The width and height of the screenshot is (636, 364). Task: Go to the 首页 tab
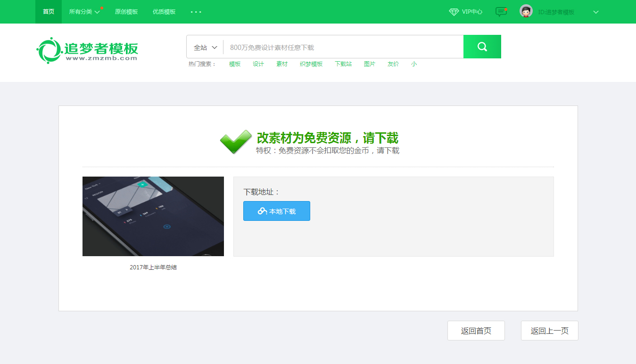(49, 12)
